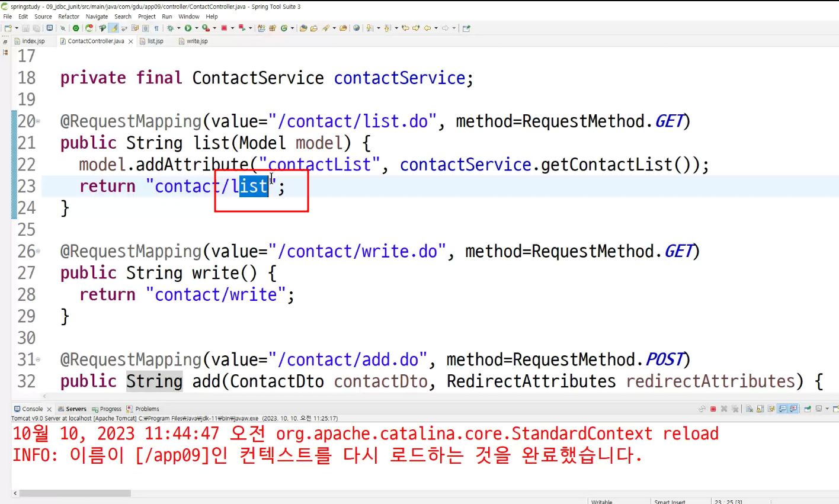Click the Forward navigation arrow
This screenshot has width=839, height=504.
pyautogui.click(x=445, y=28)
